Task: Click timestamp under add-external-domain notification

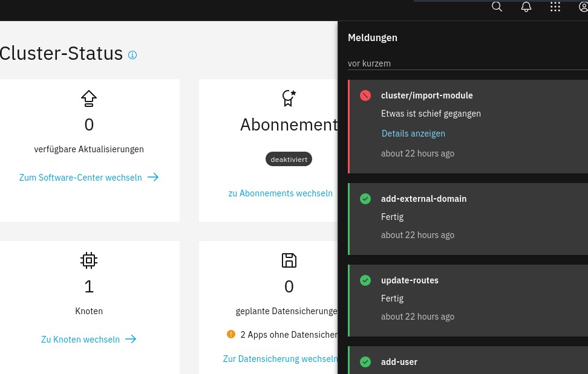Action: click(418, 235)
